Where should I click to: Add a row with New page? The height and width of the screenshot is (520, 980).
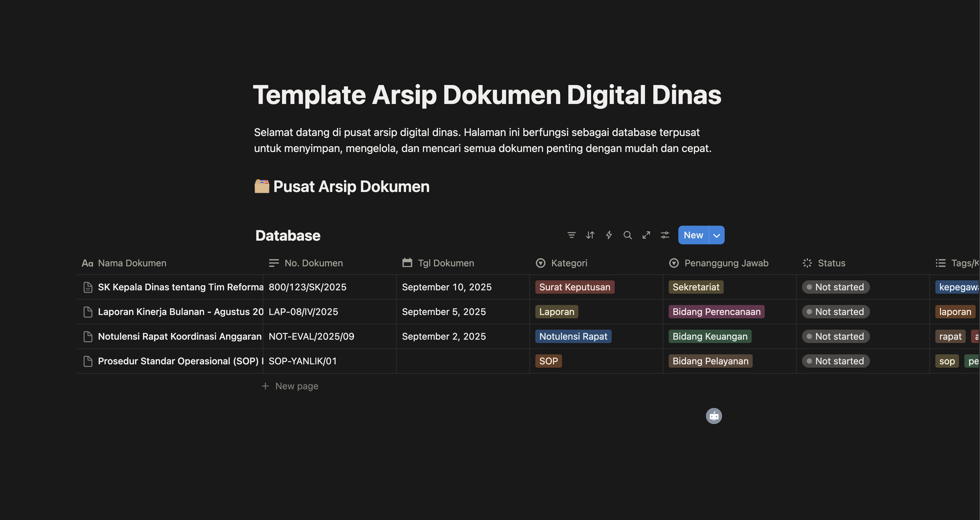296,386
